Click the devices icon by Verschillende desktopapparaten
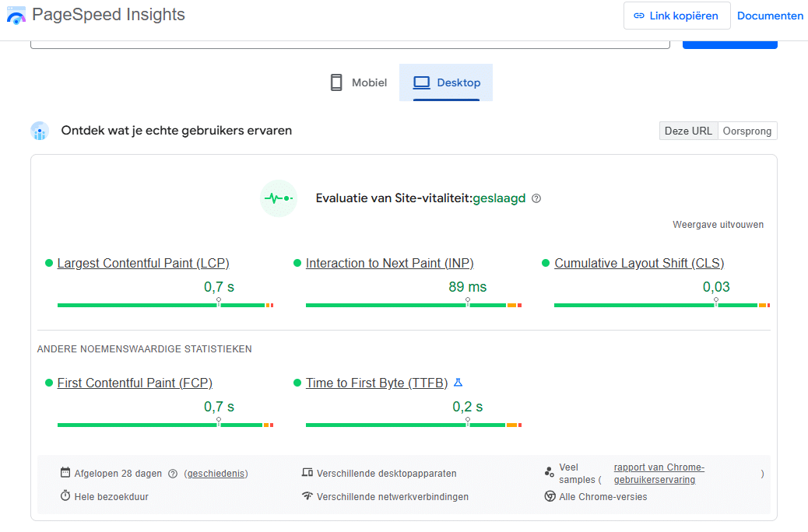This screenshot has width=808, height=532. pyautogui.click(x=307, y=472)
